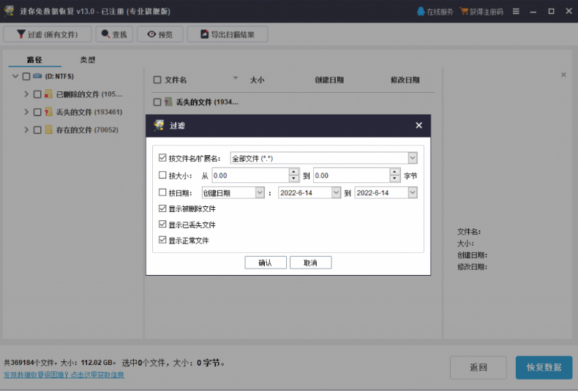Toggle show deleted files checkbox
578x392 pixels.
click(x=162, y=208)
